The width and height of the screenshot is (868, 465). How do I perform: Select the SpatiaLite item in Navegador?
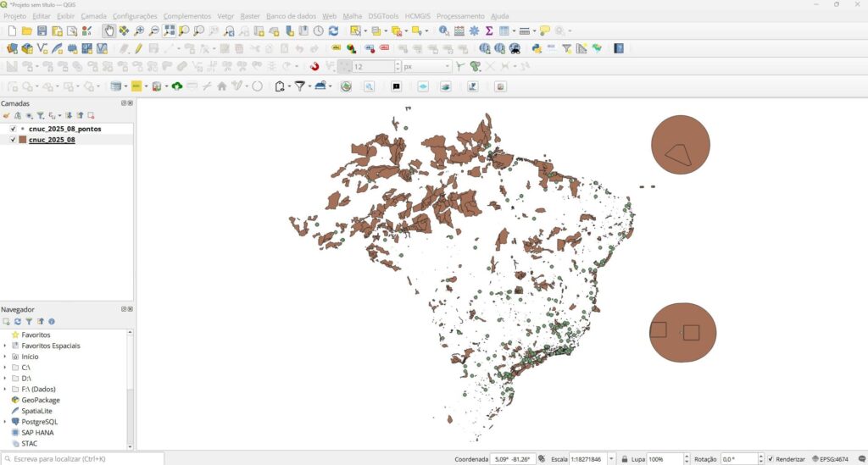click(36, 411)
